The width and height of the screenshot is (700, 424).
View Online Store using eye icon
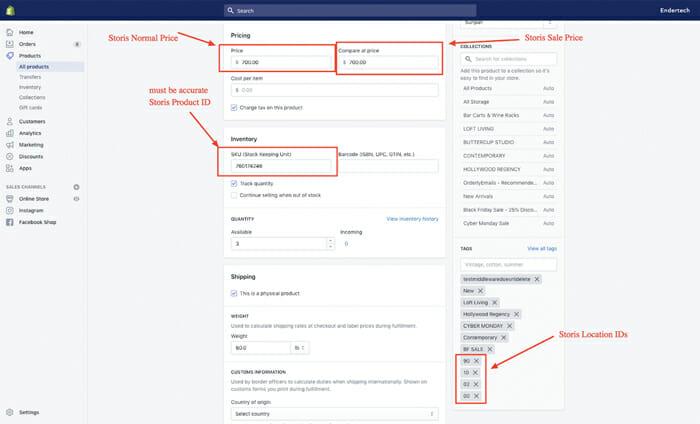(76, 199)
